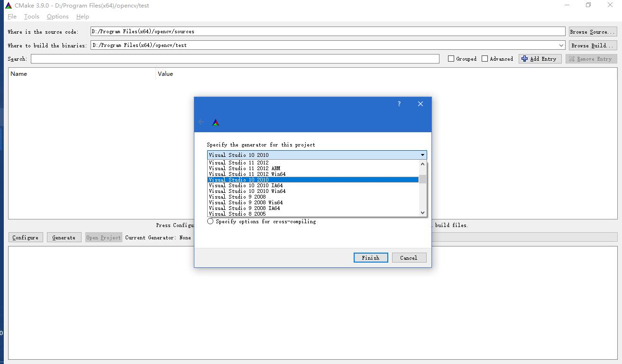The height and width of the screenshot is (364, 622).
Task: Select Visual Studio 9 2008 generator
Action: [x=313, y=197]
